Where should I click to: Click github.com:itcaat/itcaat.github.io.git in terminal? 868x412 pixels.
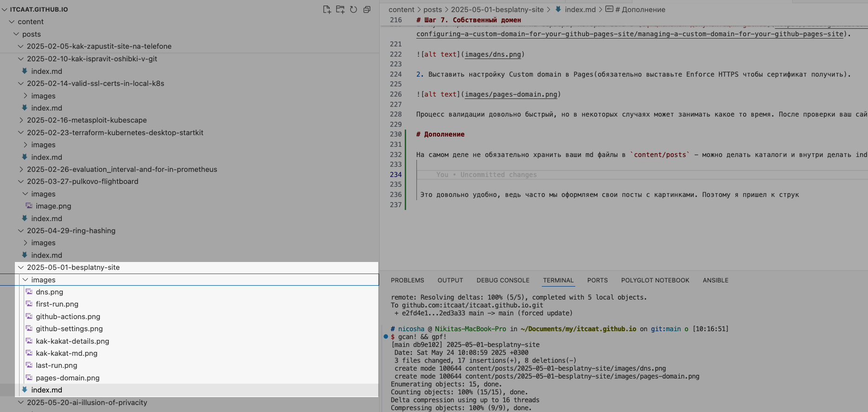click(x=473, y=305)
